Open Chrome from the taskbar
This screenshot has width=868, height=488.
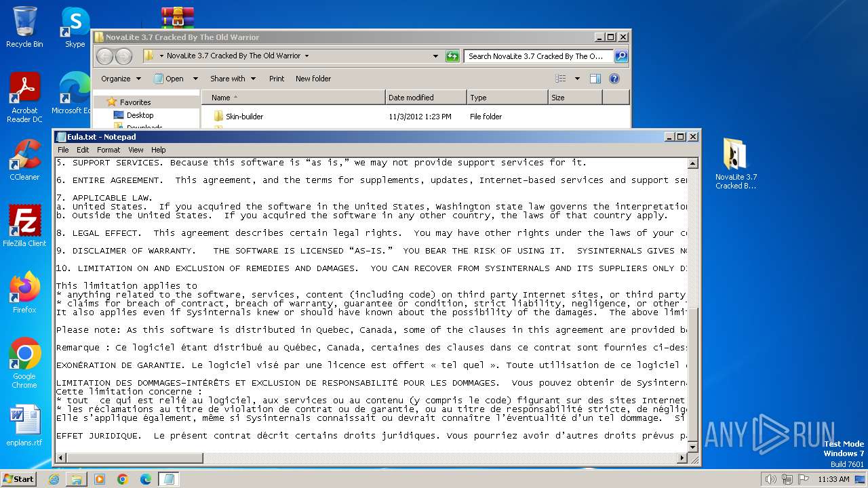click(x=123, y=479)
